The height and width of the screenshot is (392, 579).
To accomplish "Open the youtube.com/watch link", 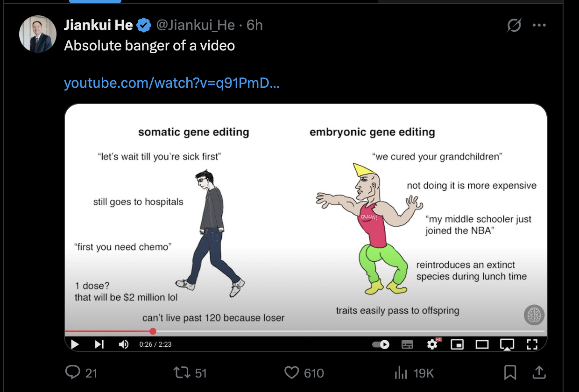I will 171,83.
